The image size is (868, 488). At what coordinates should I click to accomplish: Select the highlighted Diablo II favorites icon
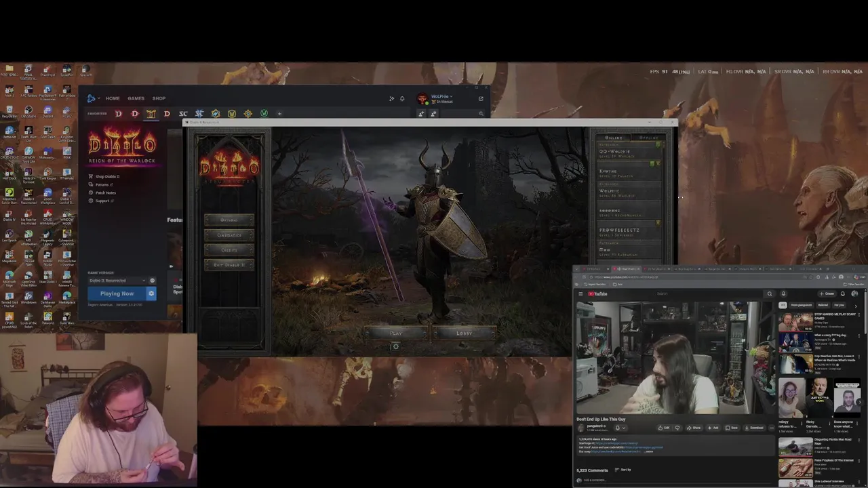tap(151, 114)
